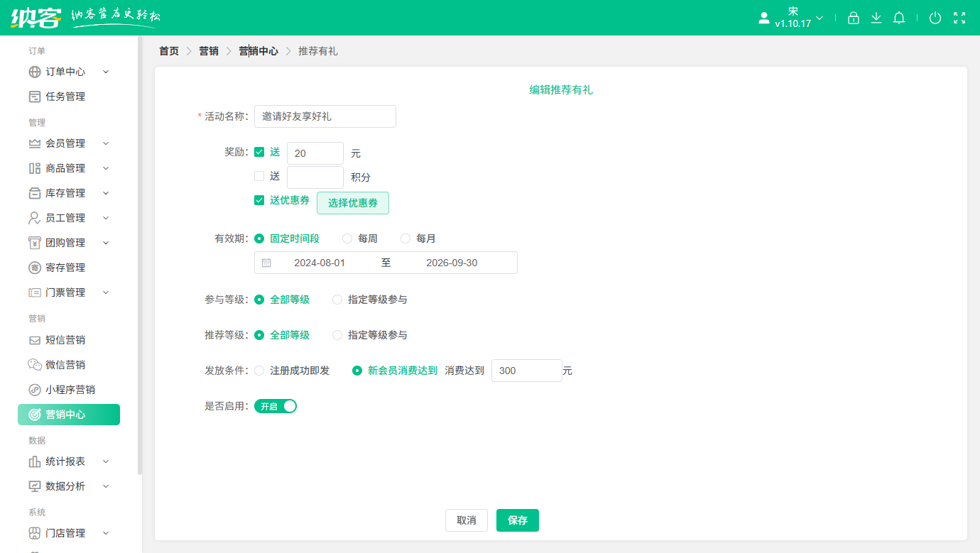Select 每周 validity period option
The image size is (980, 553).
pos(346,239)
